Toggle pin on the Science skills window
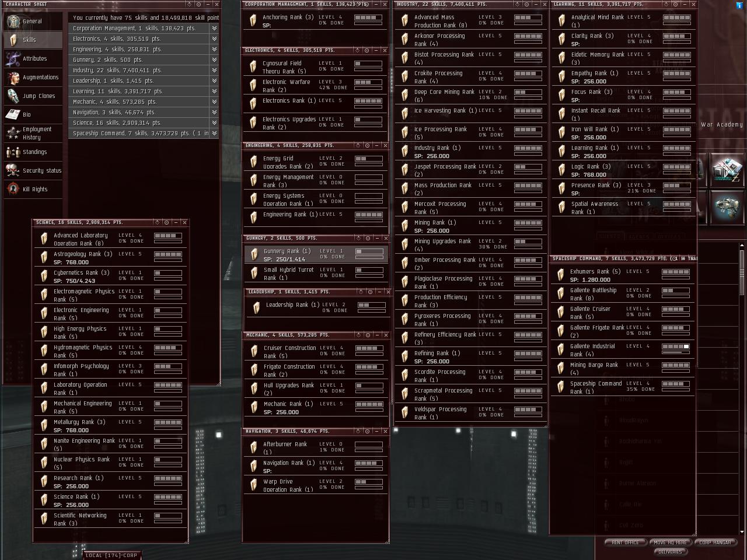 pos(166,222)
